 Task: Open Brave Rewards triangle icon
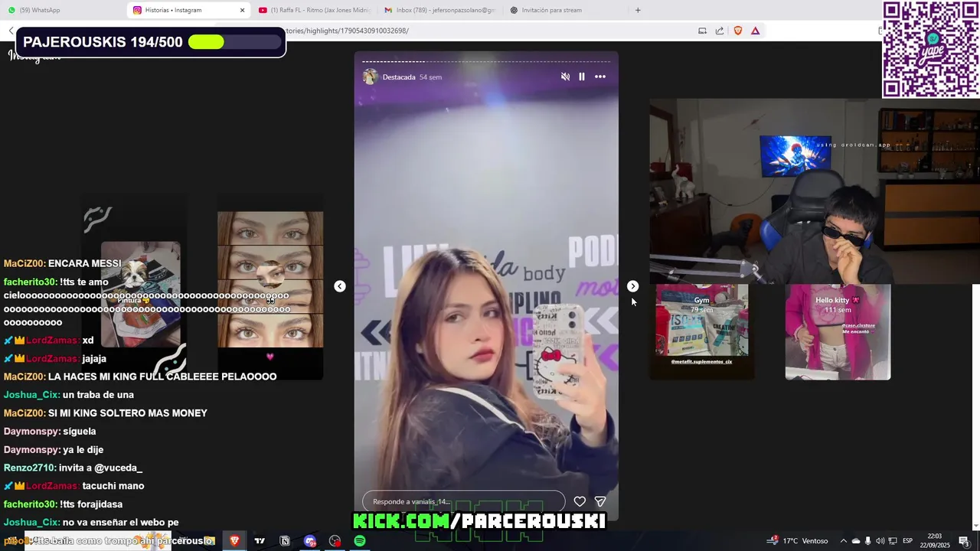(x=756, y=31)
